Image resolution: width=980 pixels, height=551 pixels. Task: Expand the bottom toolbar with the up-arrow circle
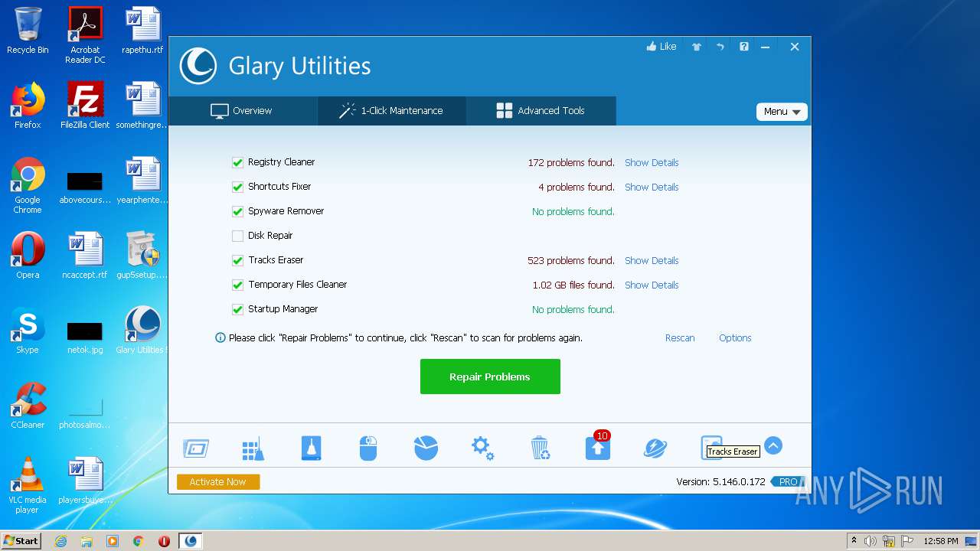pos(773,445)
